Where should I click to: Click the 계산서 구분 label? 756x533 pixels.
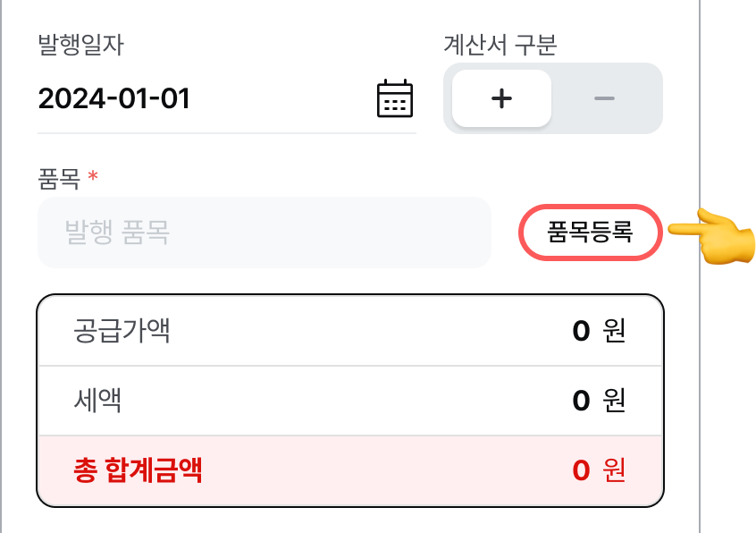(x=500, y=45)
